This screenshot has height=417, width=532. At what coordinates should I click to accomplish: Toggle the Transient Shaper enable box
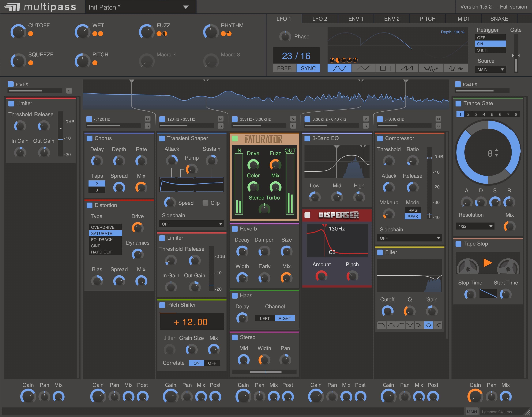tap(162, 138)
